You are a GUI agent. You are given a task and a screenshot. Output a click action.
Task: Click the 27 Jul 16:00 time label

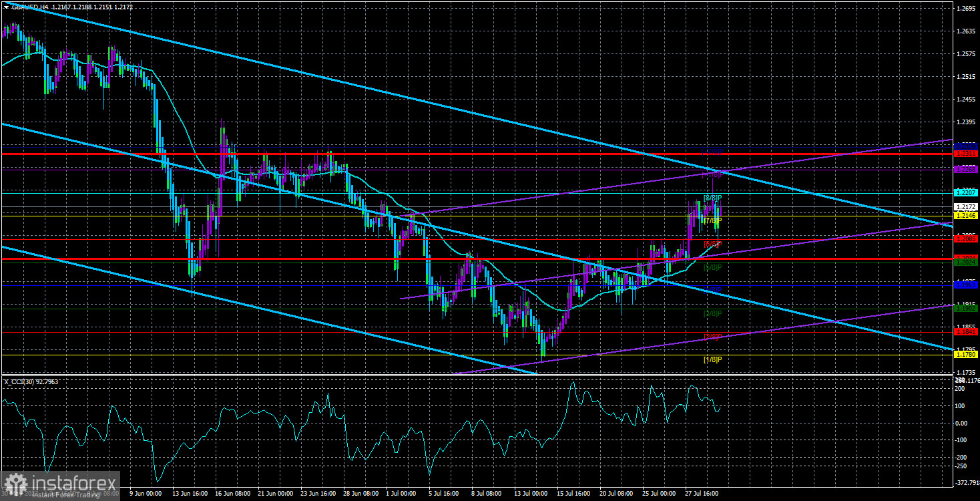tap(702, 494)
